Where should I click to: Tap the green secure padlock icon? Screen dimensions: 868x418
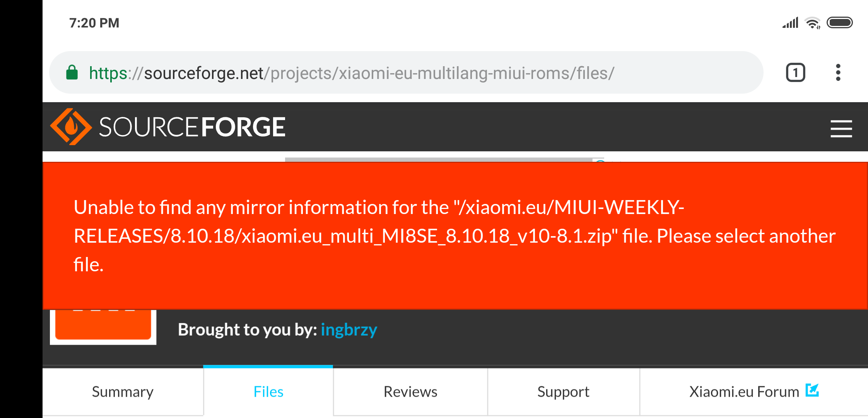tap(72, 72)
